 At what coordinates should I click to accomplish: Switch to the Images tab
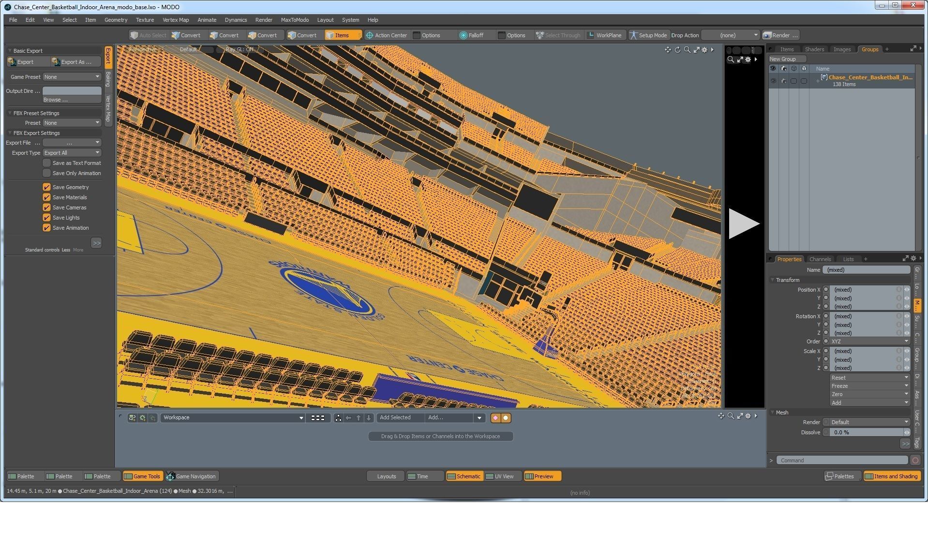(842, 49)
